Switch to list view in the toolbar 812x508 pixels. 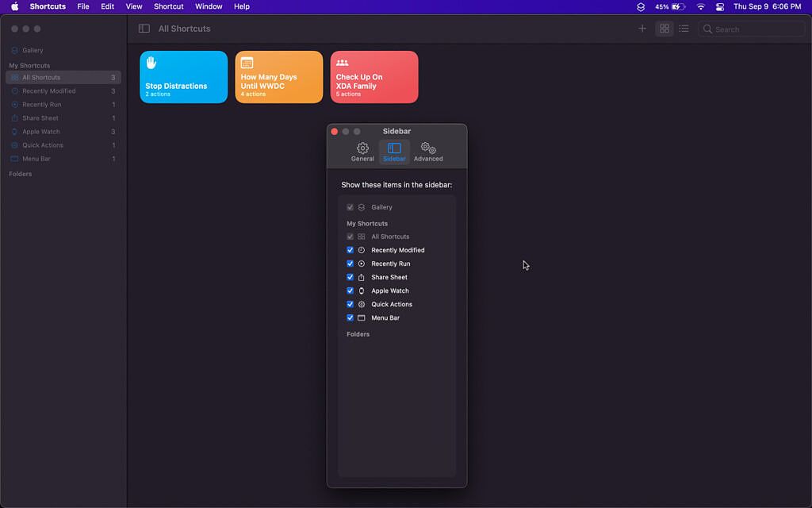(684, 28)
